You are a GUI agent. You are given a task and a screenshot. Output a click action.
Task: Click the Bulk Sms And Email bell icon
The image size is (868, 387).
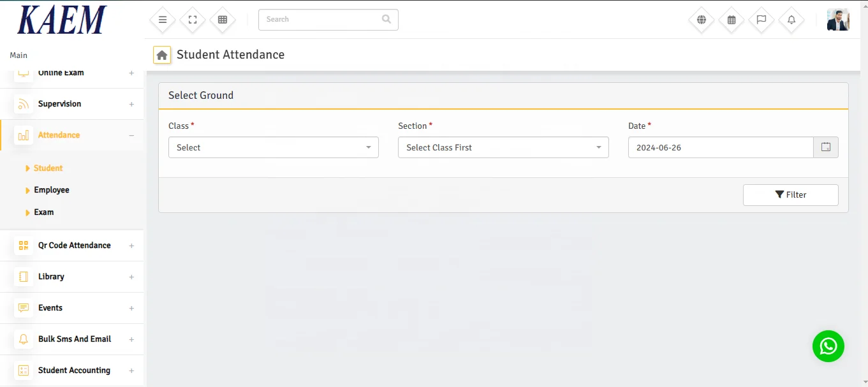coord(24,339)
